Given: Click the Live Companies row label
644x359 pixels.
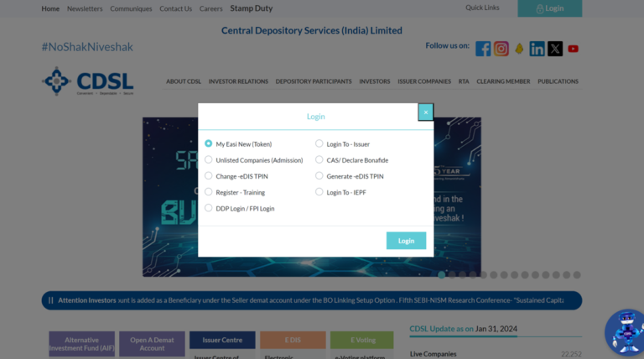Looking at the screenshot, I should click(x=433, y=354).
